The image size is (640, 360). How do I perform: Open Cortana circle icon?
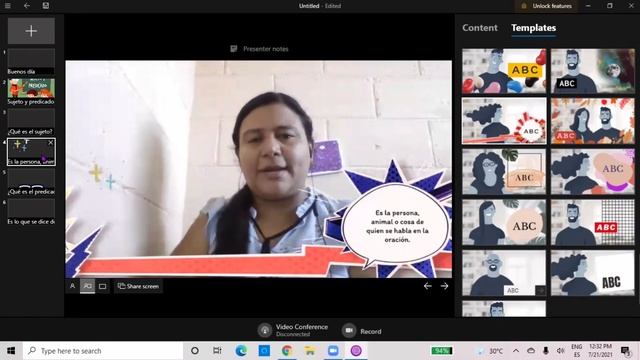click(195, 351)
